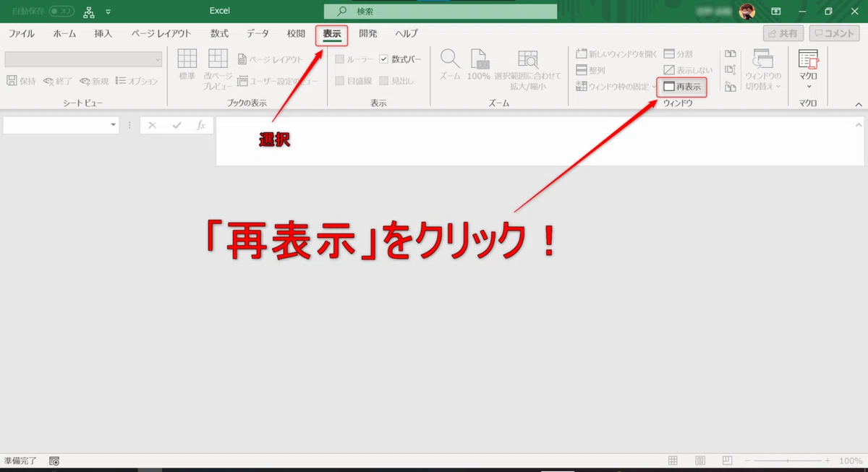Select Page Break Preview in status bar
Image resolution: width=868 pixels, height=472 pixels.
(x=726, y=460)
